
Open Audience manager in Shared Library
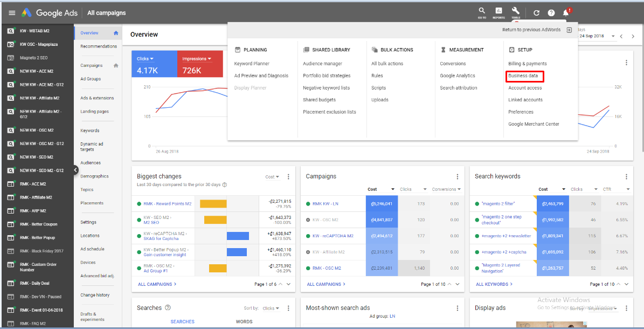322,64
